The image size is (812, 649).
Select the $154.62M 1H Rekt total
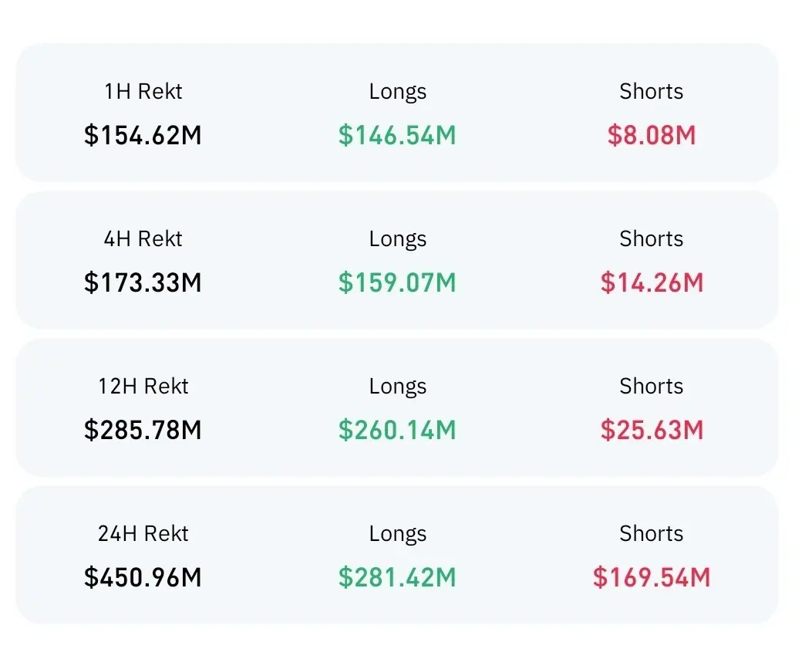[x=143, y=135]
